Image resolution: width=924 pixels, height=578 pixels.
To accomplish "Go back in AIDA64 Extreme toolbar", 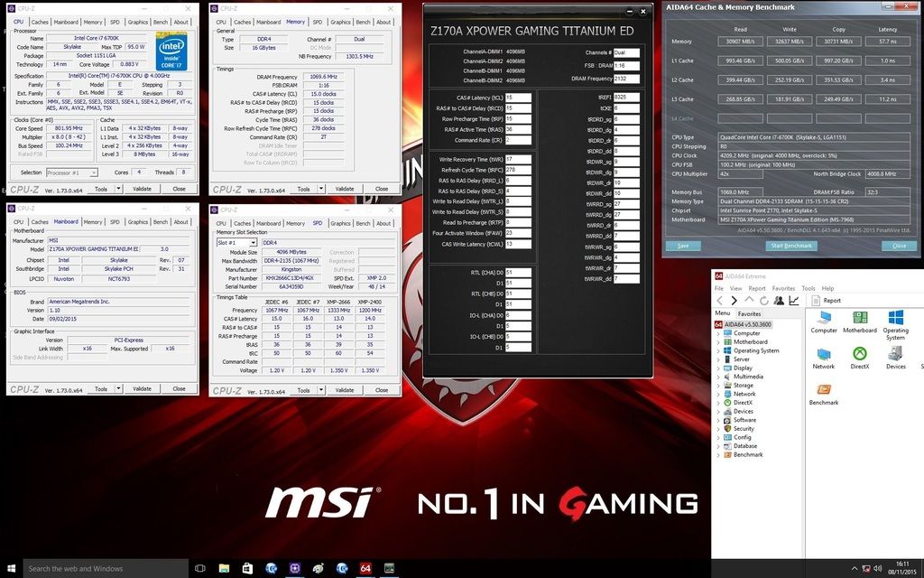I will point(719,301).
